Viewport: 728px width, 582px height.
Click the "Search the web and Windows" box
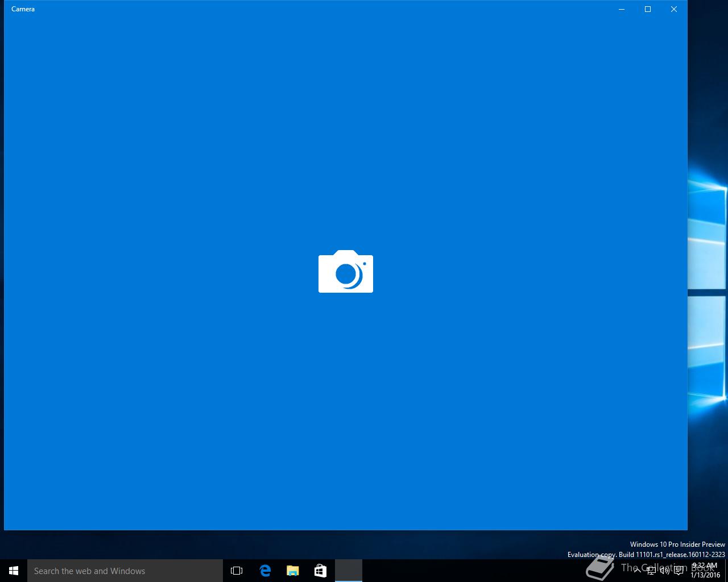click(x=125, y=571)
